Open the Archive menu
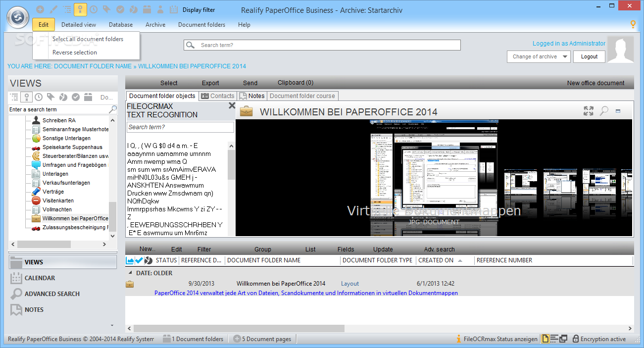 point(155,25)
